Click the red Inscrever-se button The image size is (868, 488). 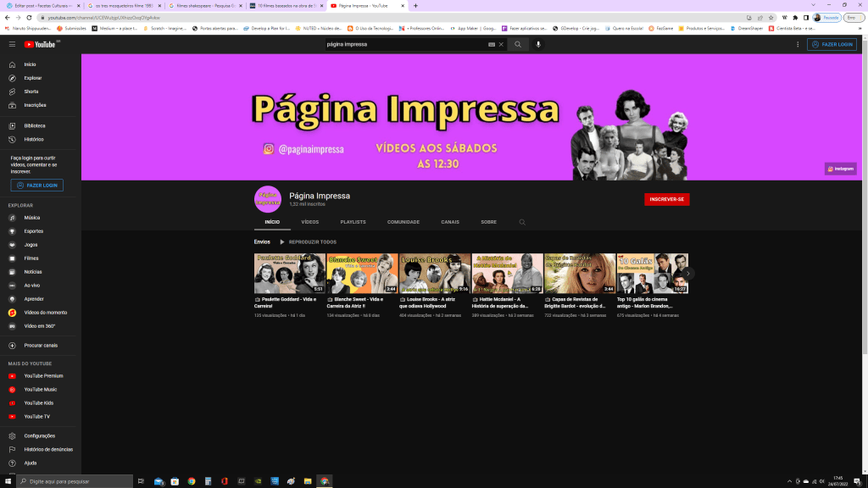tap(666, 200)
